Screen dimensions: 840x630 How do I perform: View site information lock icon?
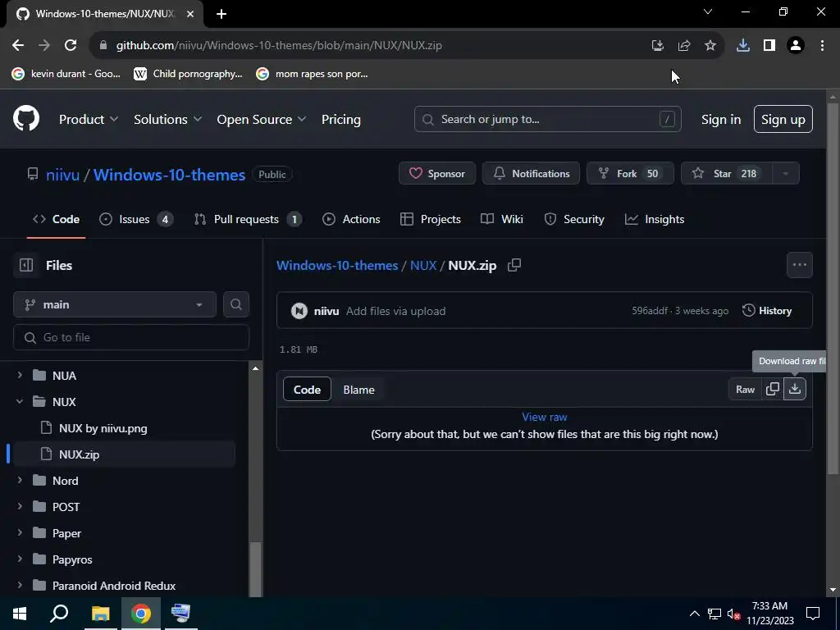click(103, 46)
